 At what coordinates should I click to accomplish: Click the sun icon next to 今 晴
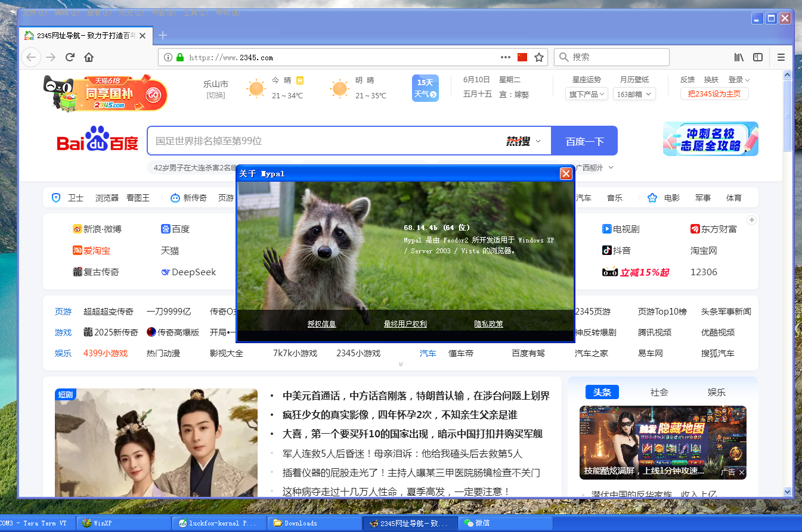click(x=256, y=88)
